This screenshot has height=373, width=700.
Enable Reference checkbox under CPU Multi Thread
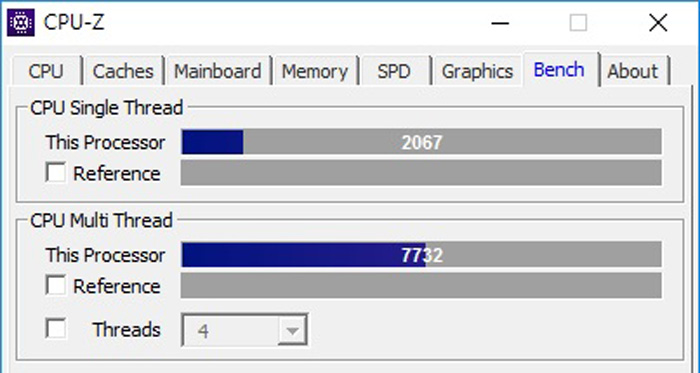click(56, 286)
